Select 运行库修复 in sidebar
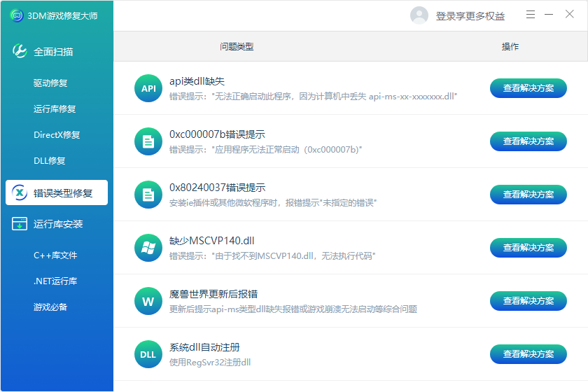This screenshot has height=392, width=588. tap(55, 108)
